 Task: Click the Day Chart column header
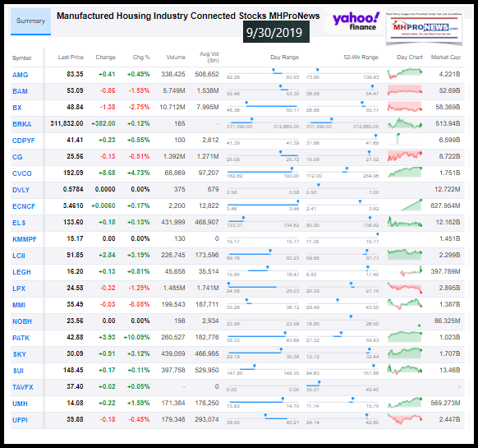[410, 58]
